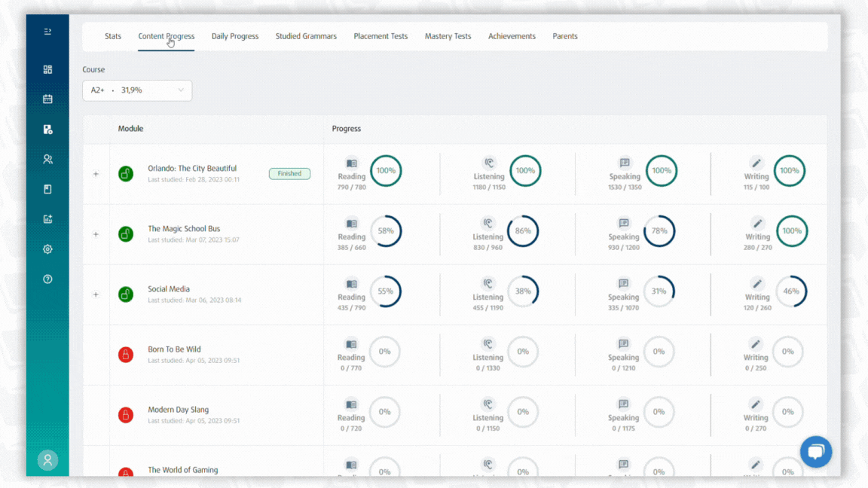Click the Reading book icon in Orlando row
Viewport: 868px width, 488px height.
pyautogui.click(x=352, y=163)
